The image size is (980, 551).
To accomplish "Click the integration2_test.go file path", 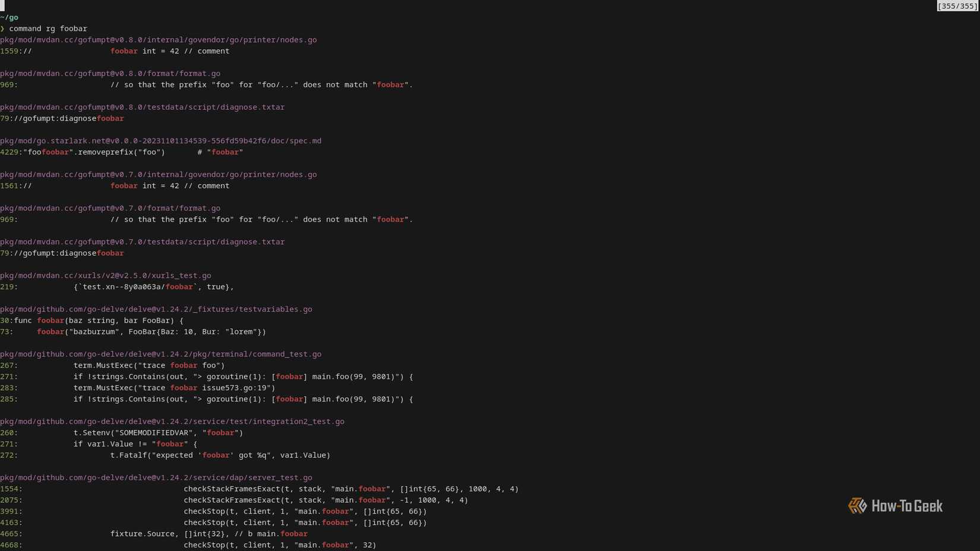I will point(172,421).
